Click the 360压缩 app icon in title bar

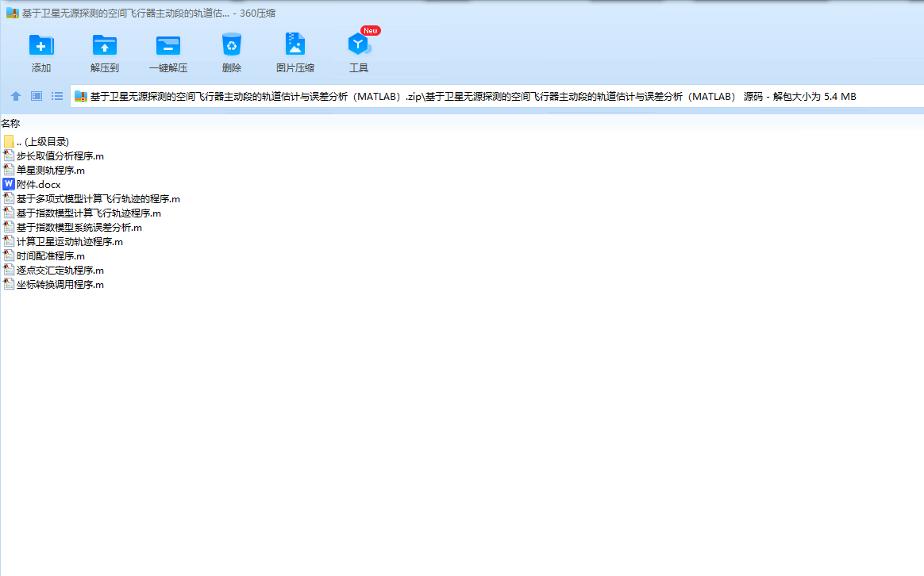click(13, 13)
